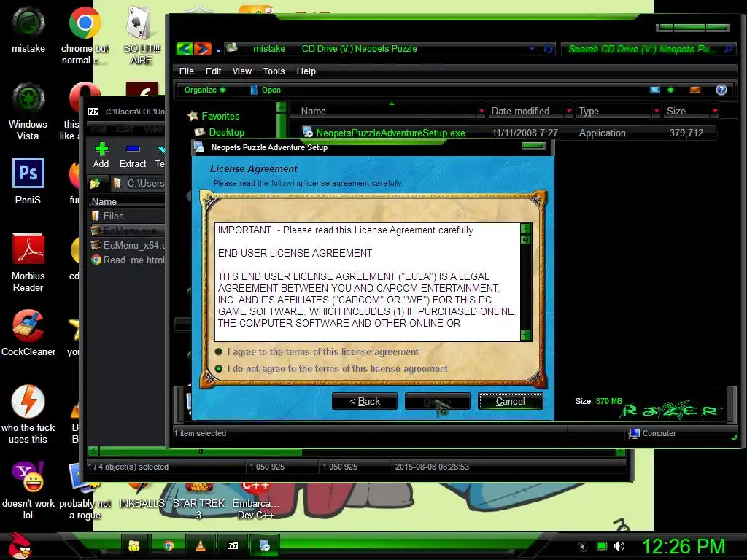Expand the address bar history dropdown
The image size is (747, 560).
[x=532, y=49]
